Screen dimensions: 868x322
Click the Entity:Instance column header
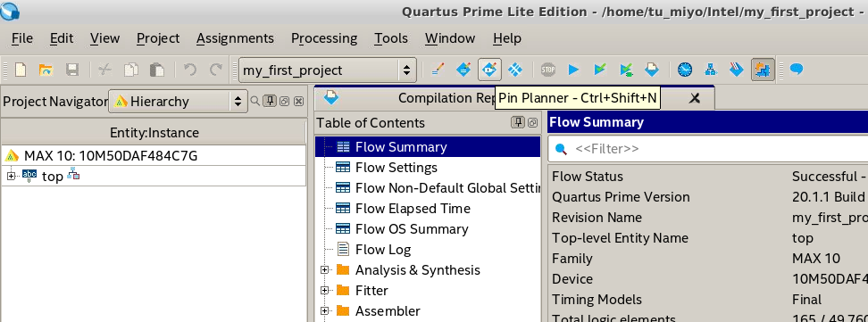point(154,133)
